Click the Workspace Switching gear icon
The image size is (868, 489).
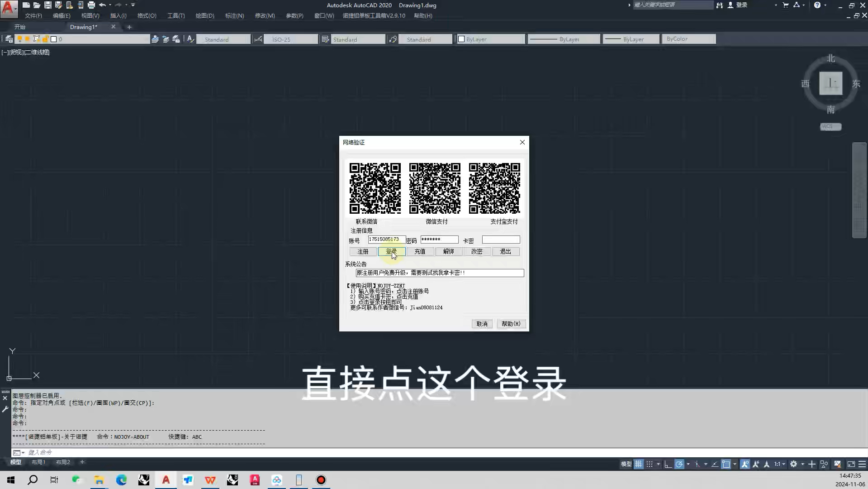[793, 464]
